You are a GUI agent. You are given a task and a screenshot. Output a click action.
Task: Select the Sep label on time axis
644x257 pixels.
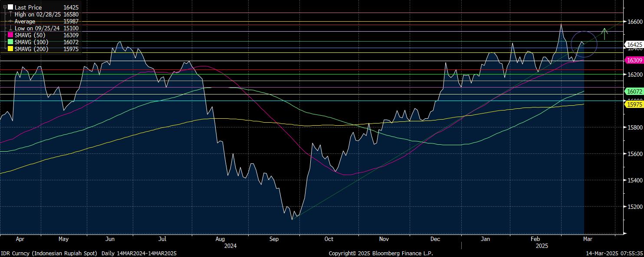[x=274, y=239]
